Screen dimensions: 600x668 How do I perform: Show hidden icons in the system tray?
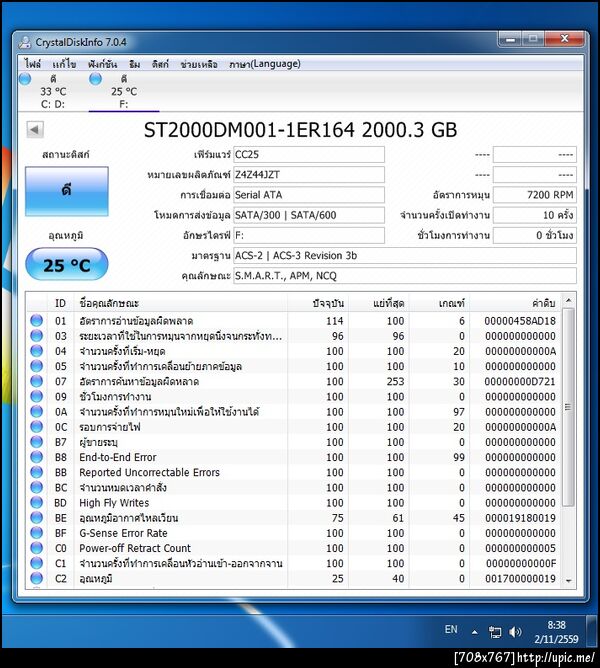click(x=475, y=632)
